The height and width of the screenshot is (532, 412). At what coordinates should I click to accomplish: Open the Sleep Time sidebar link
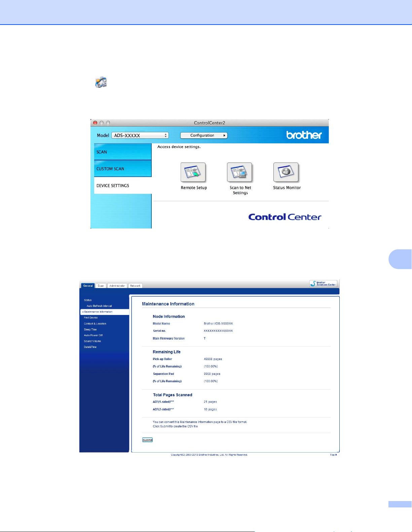[90, 329]
